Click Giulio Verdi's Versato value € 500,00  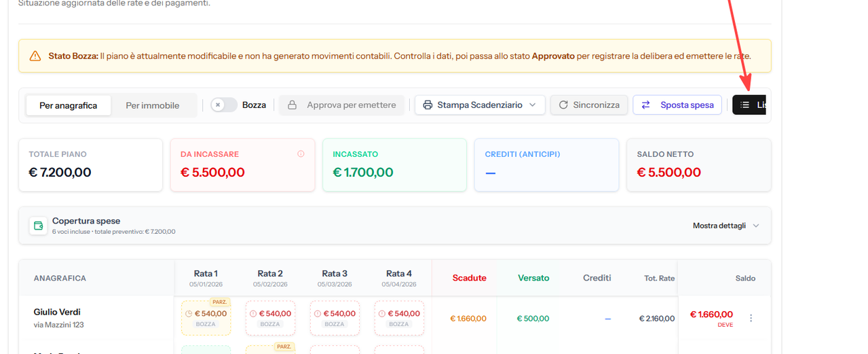[x=533, y=319]
